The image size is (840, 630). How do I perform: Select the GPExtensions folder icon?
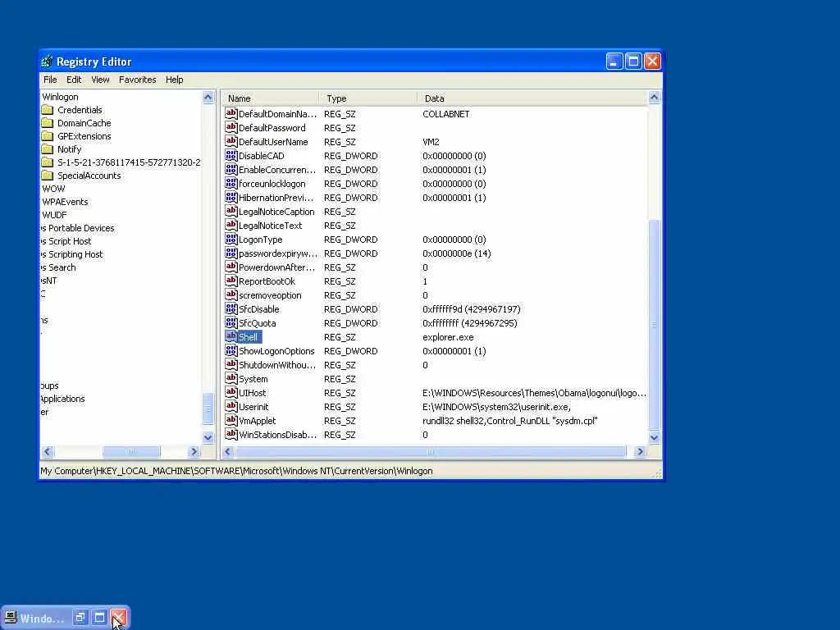point(47,136)
